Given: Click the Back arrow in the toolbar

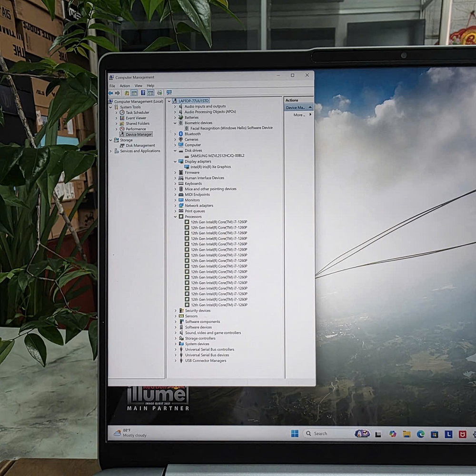Looking at the screenshot, I should pyautogui.click(x=111, y=93).
